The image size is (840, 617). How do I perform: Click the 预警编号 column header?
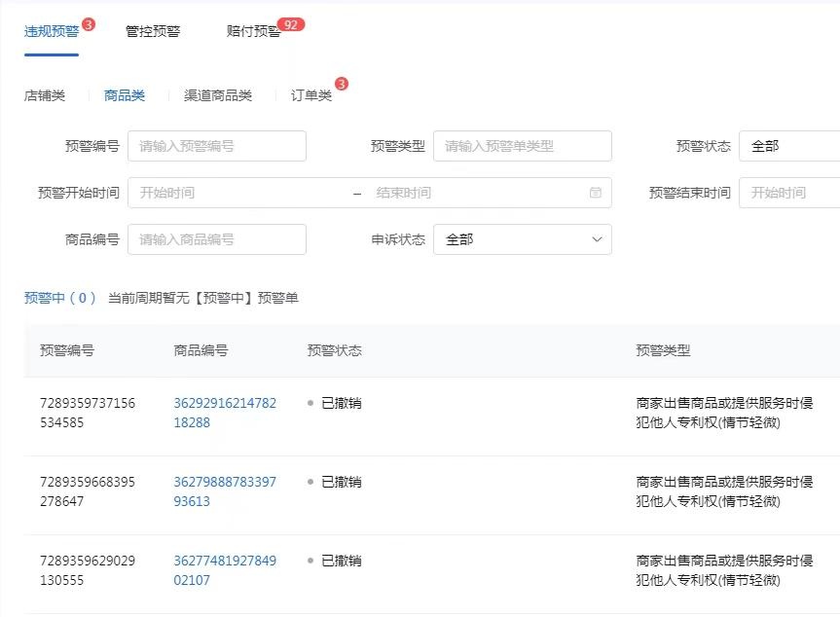coord(67,350)
